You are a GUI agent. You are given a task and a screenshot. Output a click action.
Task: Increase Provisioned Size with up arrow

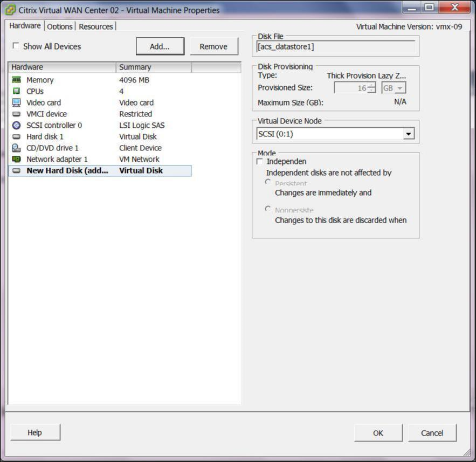371,85
